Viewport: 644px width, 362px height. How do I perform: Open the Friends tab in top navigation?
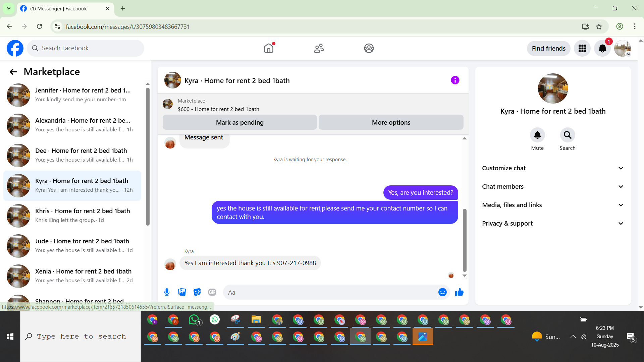(x=319, y=49)
